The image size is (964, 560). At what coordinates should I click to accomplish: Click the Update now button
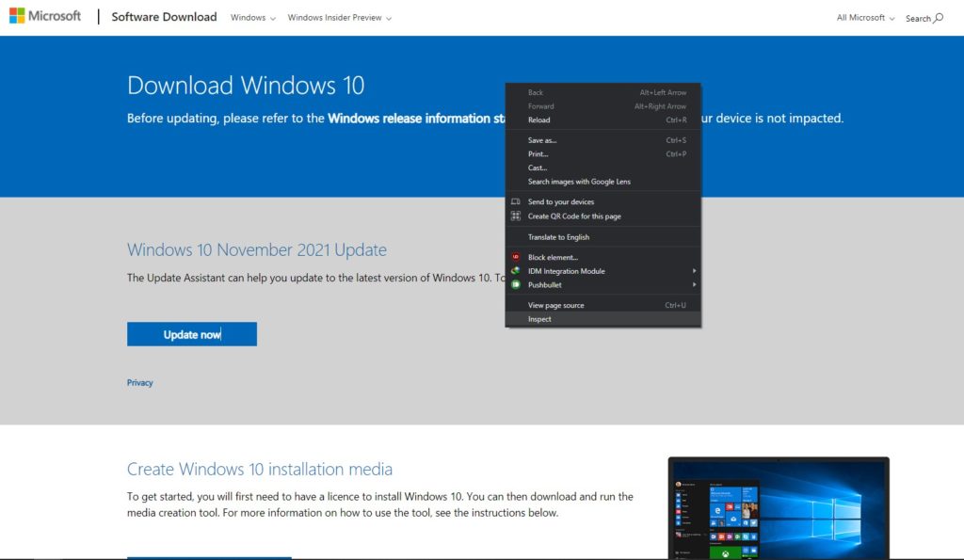click(x=192, y=334)
